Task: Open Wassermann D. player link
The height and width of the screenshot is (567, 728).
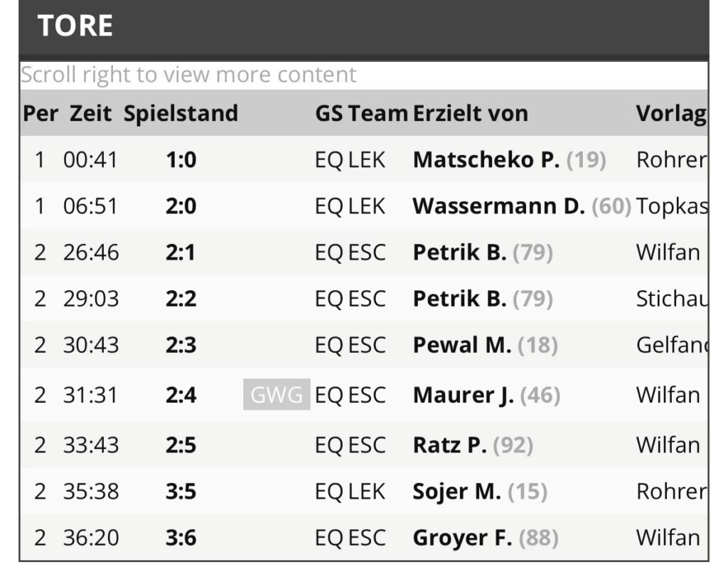Action: point(498,206)
